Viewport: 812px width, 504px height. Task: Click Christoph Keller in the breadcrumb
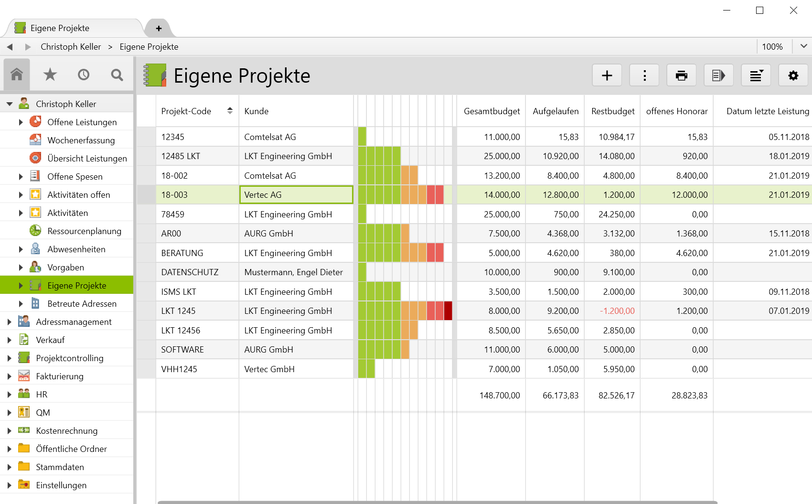click(x=71, y=47)
